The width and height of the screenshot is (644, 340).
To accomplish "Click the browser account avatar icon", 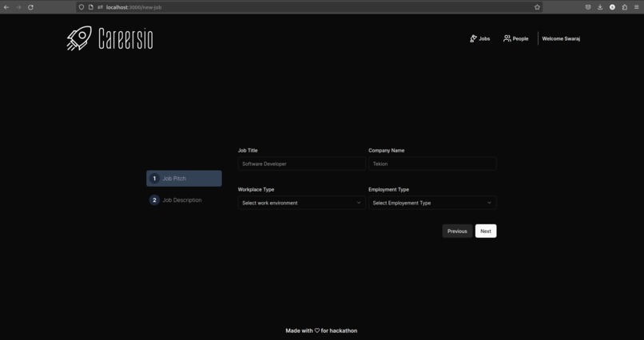I will click(x=612, y=7).
